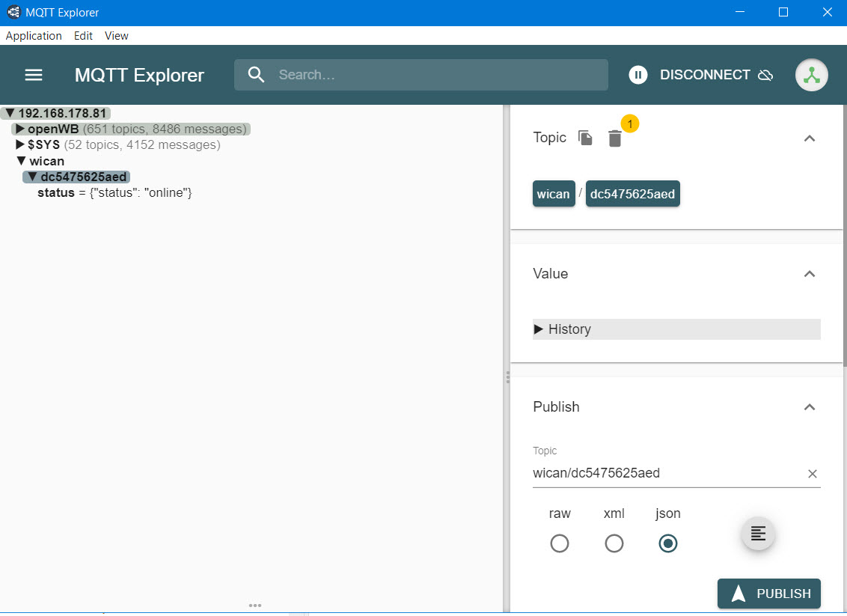Viewport: 847px width, 616px height.
Task: Click the search magnifier icon
Action: coord(256,75)
